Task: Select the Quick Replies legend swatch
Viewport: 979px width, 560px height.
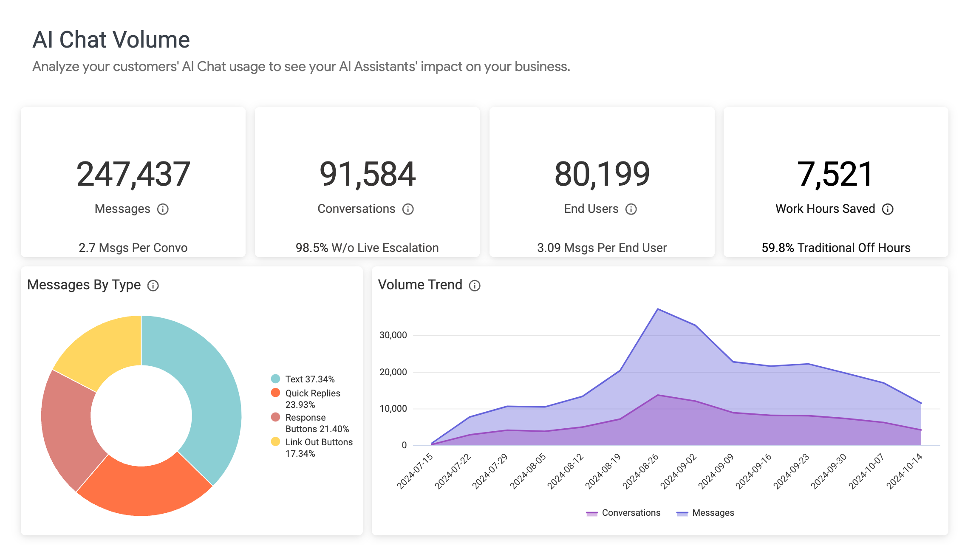Action: coord(275,393)
